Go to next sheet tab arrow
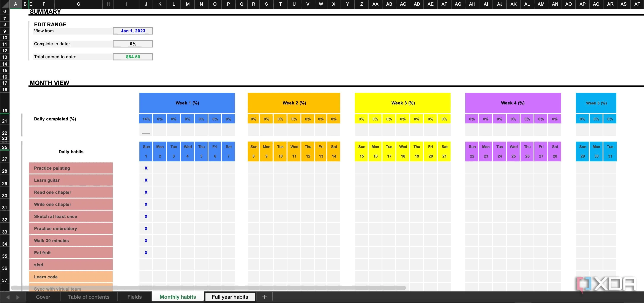Viewport: 644px width, 303px height. coord(18,297)
